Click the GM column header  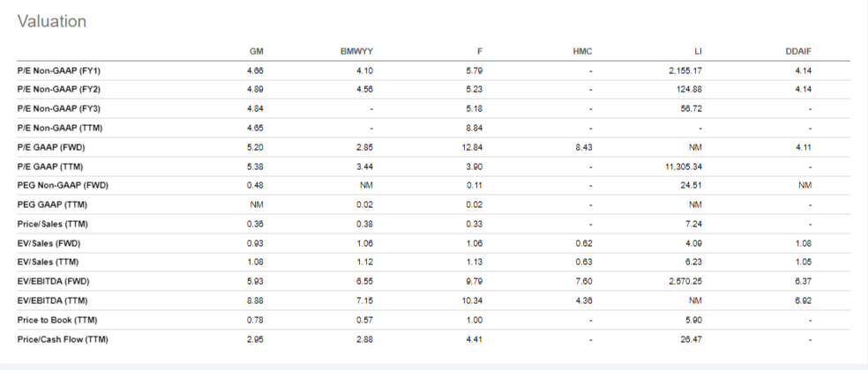tap(257, 51)
